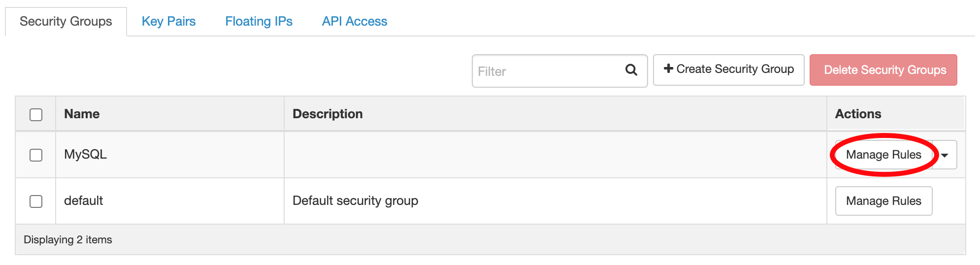Click the "Default security group" description text
980x265 pixels.
[x=355, y=201]
